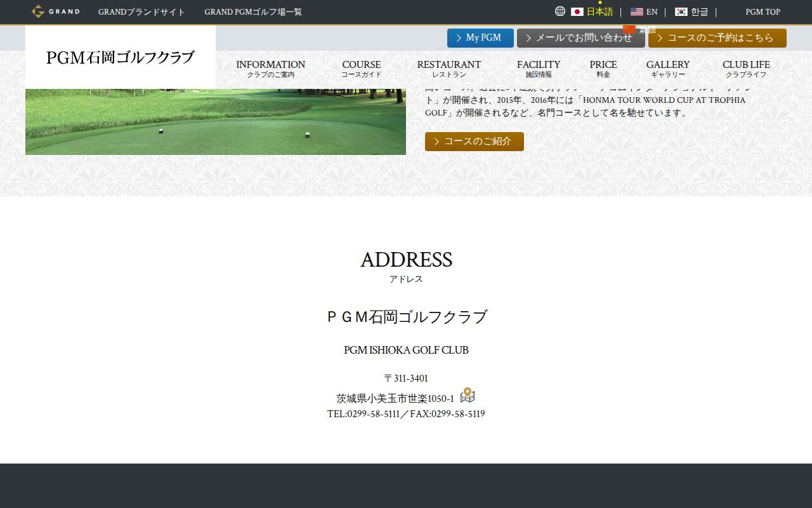The width and height of the screenshot is (812, 508).
Task: Open the PRICE menu
Action: 603,69
